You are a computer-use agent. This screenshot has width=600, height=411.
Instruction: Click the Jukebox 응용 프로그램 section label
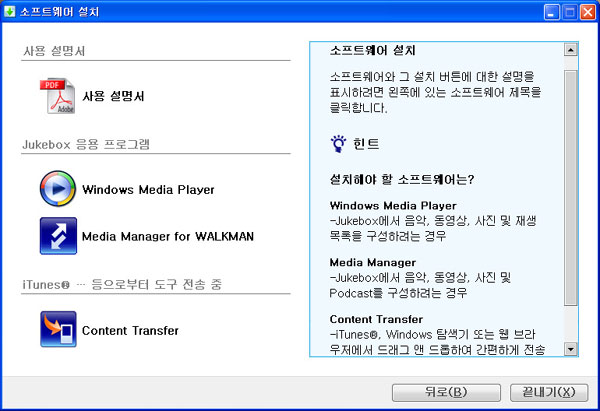coord(86,144)
